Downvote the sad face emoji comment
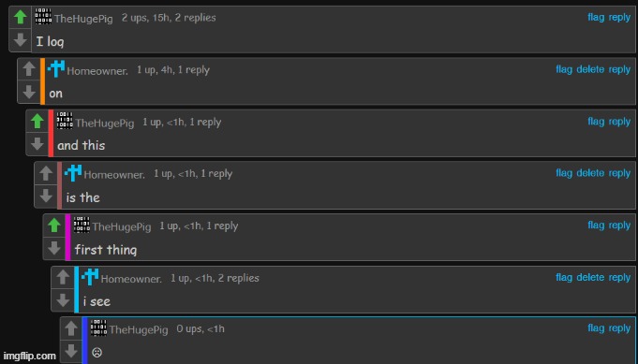638x364 pixels. coord(71,351)
